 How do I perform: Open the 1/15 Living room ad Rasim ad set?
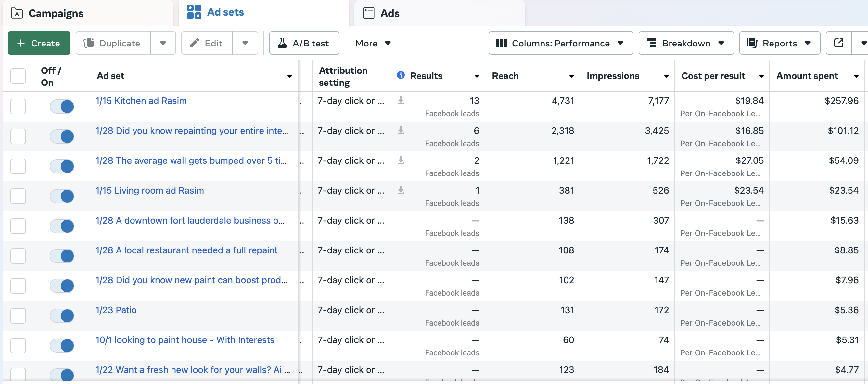tap(150, 190)
